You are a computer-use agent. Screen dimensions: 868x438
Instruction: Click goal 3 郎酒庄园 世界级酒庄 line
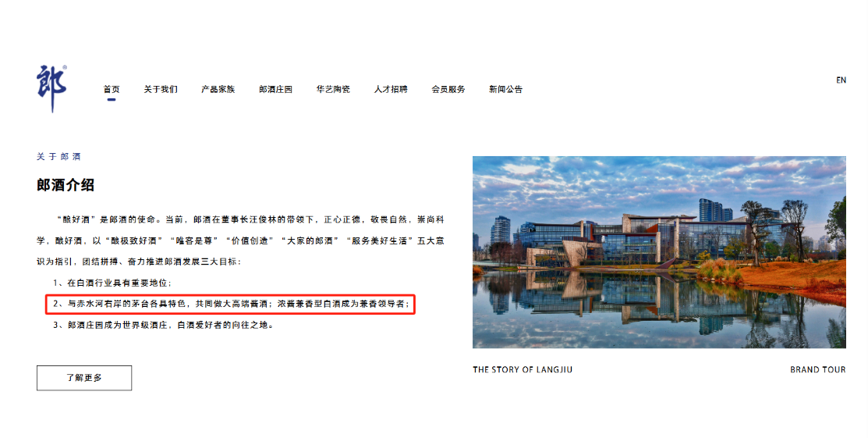pyautogui.click(x=163, y=325)
